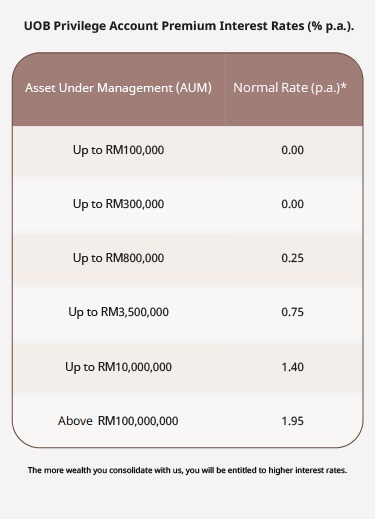Click the 0.75 rate value
Image resolution: width=375 pixels, height=519 pixels.
tap(292, 312)
